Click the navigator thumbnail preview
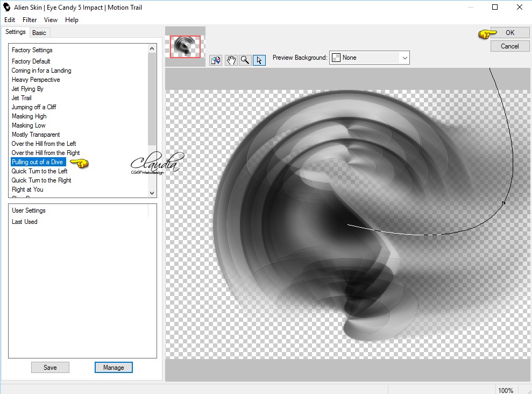 point(185,46)
